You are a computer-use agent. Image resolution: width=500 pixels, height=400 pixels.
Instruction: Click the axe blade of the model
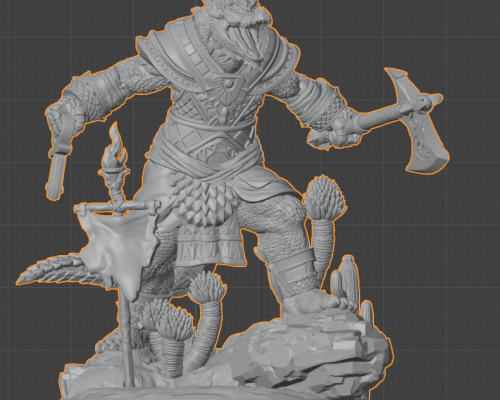(x=417, y=122)
